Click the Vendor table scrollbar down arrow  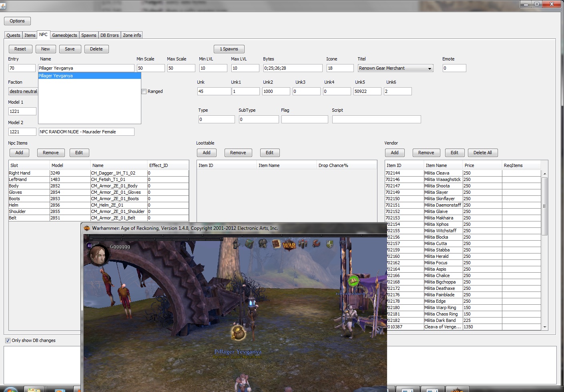(x=544, y=327)
